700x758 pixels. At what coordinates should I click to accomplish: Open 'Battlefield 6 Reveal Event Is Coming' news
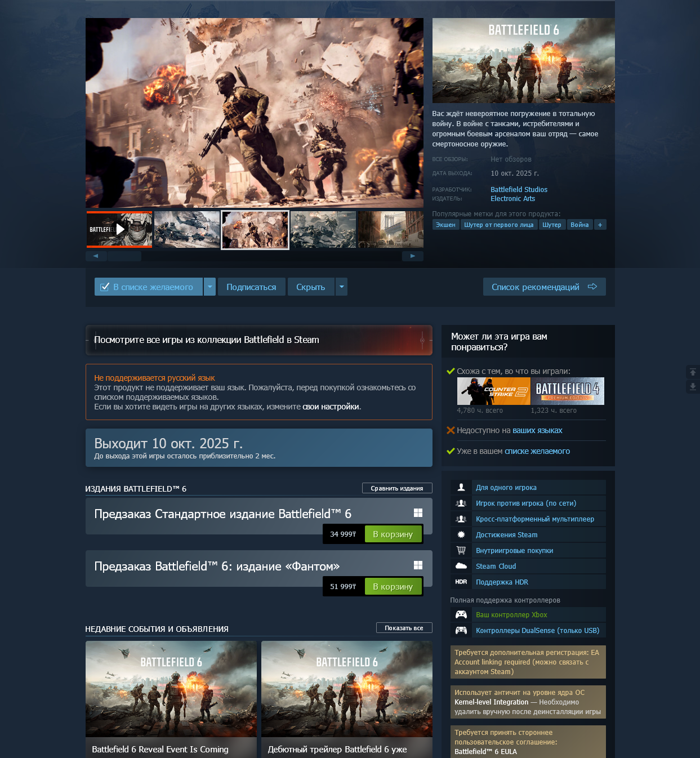171,699
